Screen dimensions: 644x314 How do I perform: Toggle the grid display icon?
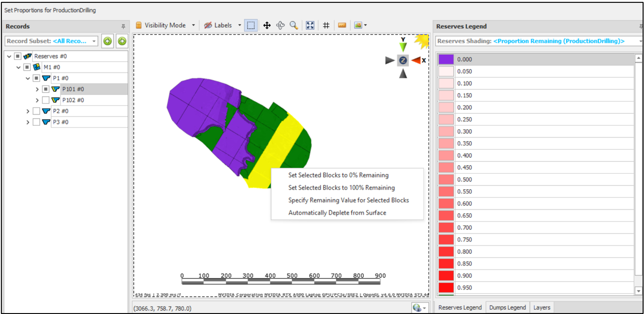point(326,25)
